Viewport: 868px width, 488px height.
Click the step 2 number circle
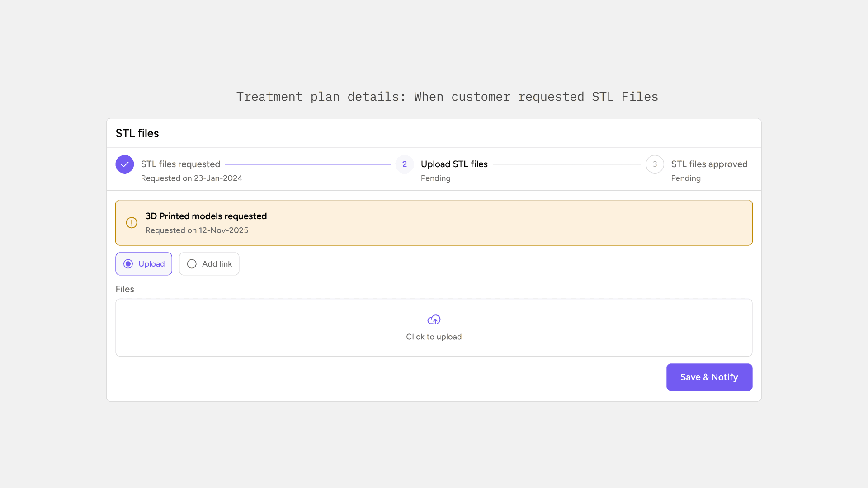404,164
